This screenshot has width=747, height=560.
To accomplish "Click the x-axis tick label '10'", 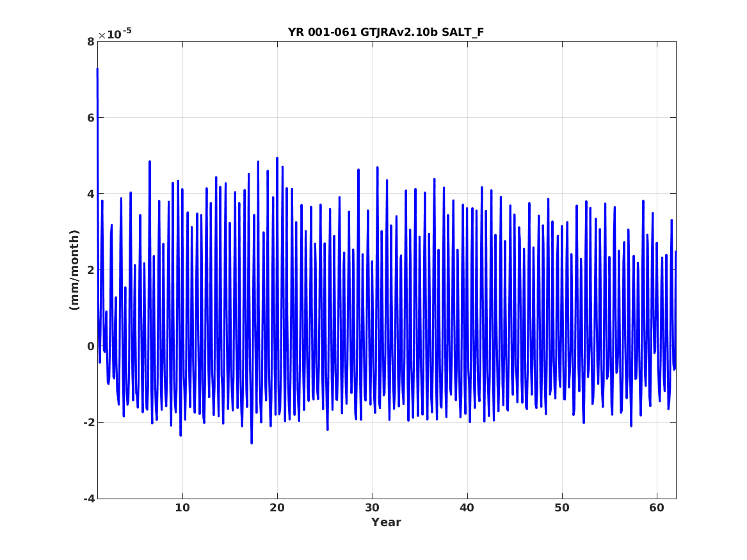I will [182, 508].
